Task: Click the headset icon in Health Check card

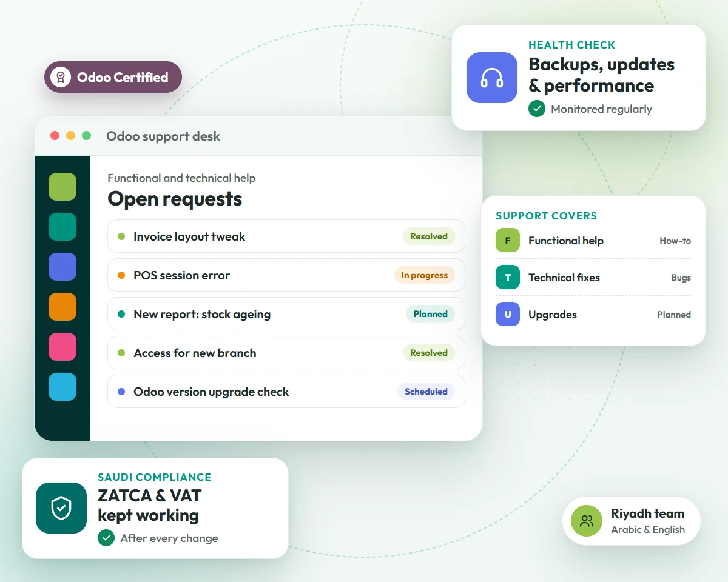Action: [492, 78]
